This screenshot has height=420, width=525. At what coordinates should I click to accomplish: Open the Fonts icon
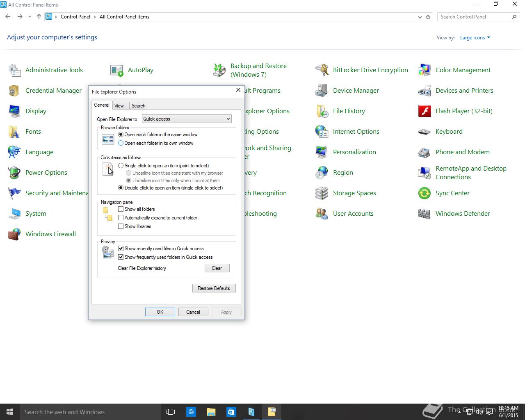point(14,132)
